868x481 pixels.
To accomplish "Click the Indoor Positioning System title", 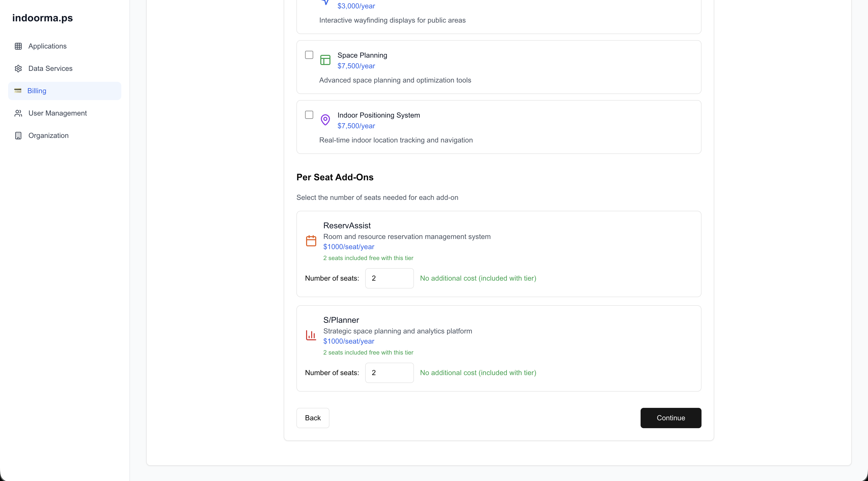I will point(379,115).
